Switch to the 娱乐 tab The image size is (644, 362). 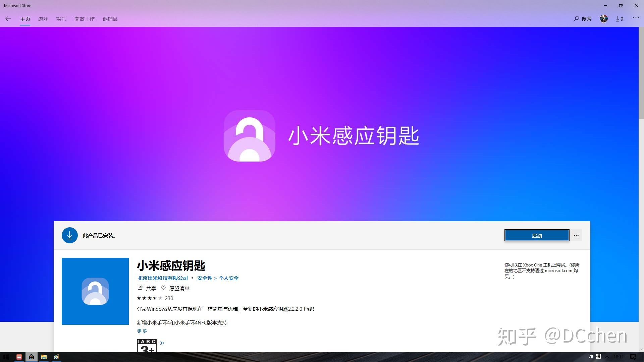tap(61, 19)
